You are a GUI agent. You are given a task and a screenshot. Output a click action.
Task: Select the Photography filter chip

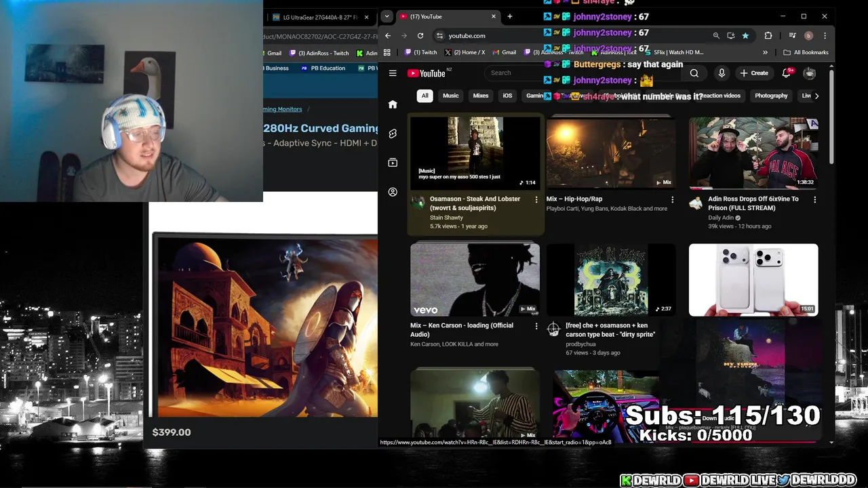(771, 96)
